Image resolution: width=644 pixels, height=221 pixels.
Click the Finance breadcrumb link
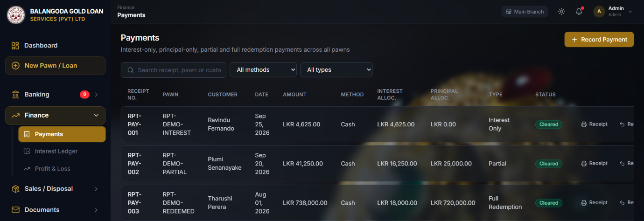[126, 7]
